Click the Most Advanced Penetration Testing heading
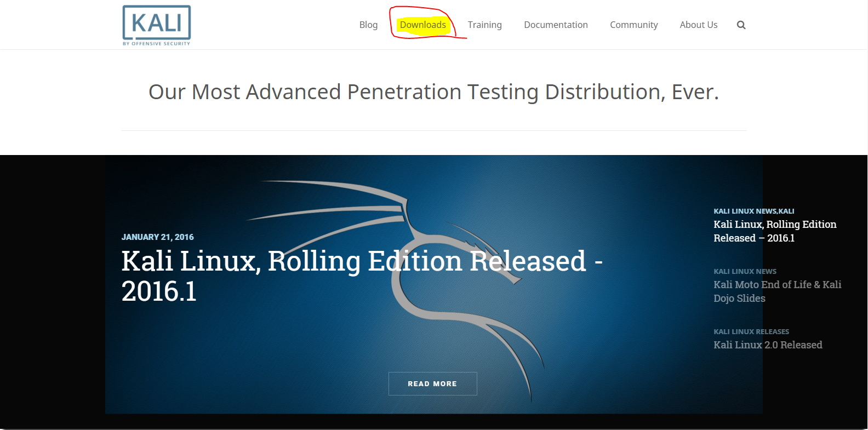Viewport: 868px width, 430px height. pyautogui.click(x=433, y=92)
